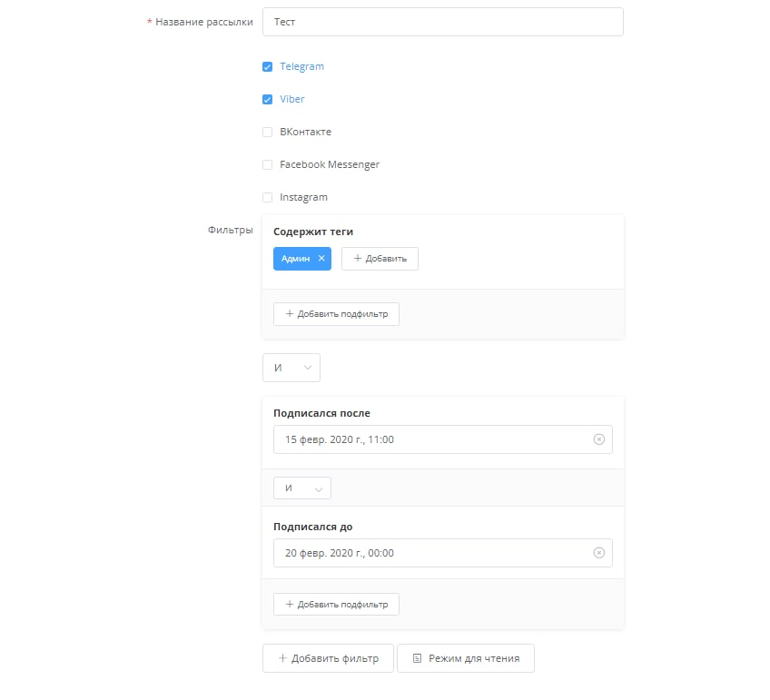Clear the Подписался после date with its icon
This screenshot has width=770, height=700.
[x=598, y=439]
